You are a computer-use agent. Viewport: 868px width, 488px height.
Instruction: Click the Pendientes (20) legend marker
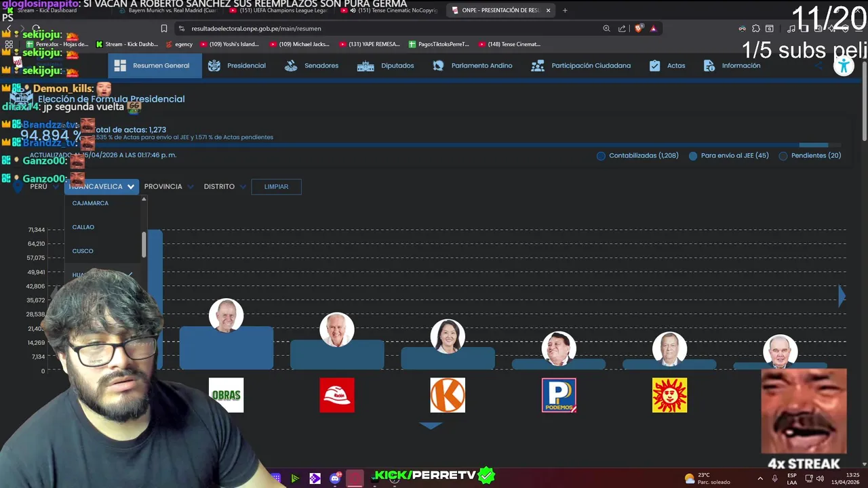[x=783, y=156]
